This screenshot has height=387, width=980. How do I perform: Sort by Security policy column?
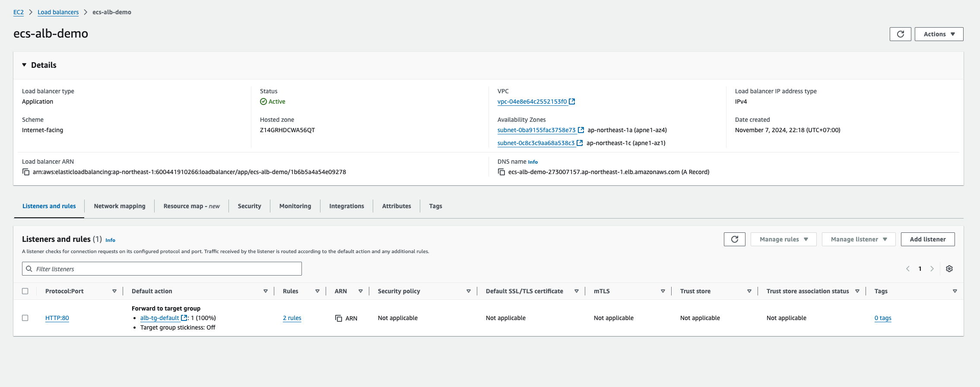click(x=469, y=291)
